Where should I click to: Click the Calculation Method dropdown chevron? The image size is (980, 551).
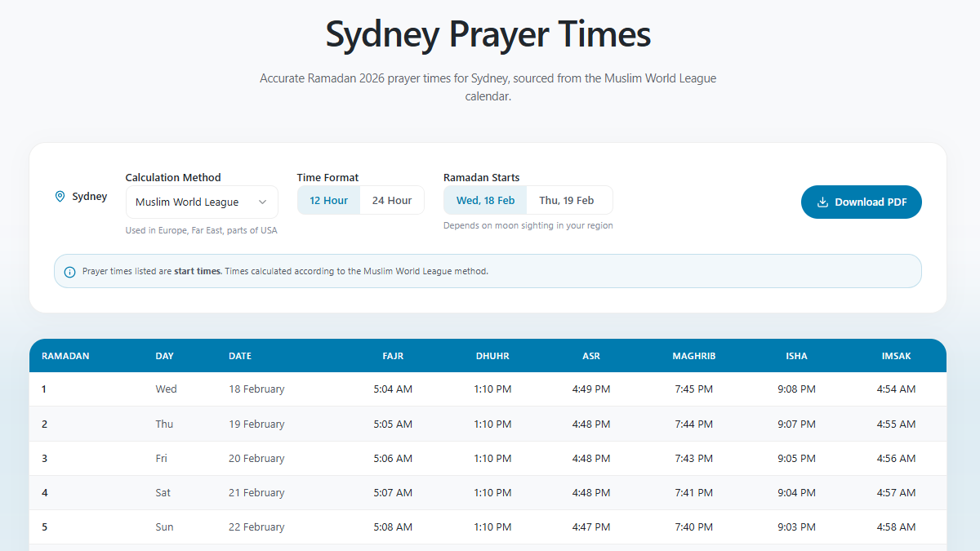click(263, 202)
